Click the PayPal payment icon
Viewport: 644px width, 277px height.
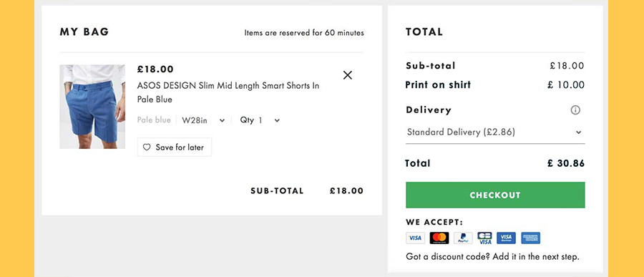463,238
